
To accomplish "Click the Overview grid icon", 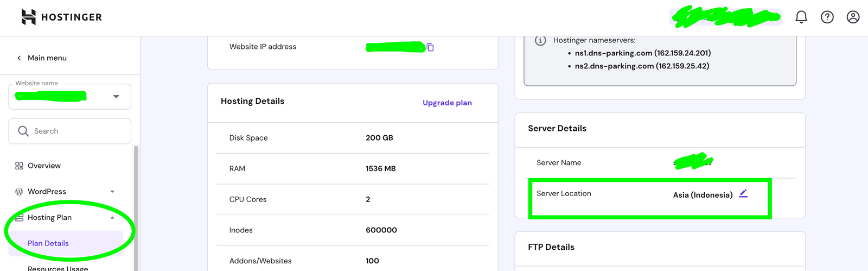I will coord(19,166).
